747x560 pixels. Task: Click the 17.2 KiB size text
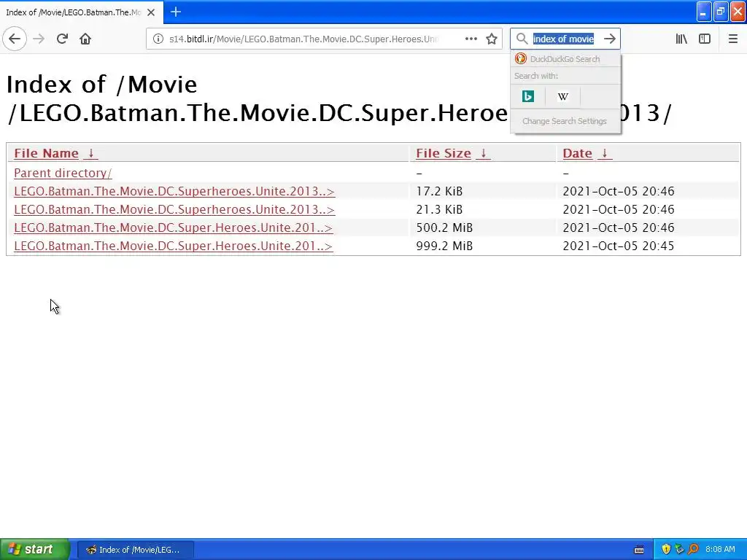click(x=439, y=192)
